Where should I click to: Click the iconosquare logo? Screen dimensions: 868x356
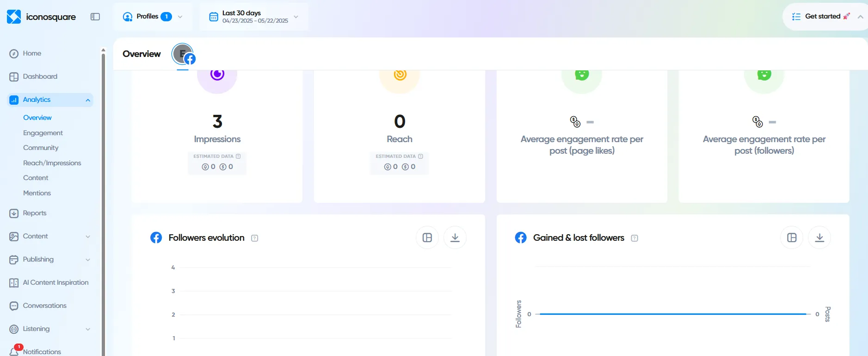coord(41,17)
